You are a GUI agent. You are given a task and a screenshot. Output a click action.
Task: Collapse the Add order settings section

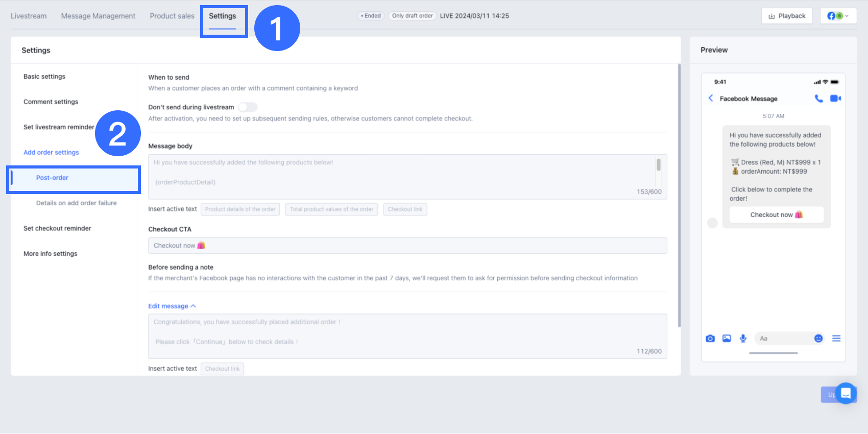[x=51, y=152]
